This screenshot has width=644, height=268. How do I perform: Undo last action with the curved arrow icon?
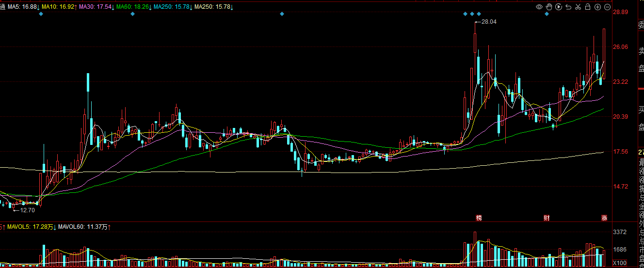click(x=568, y=7)
